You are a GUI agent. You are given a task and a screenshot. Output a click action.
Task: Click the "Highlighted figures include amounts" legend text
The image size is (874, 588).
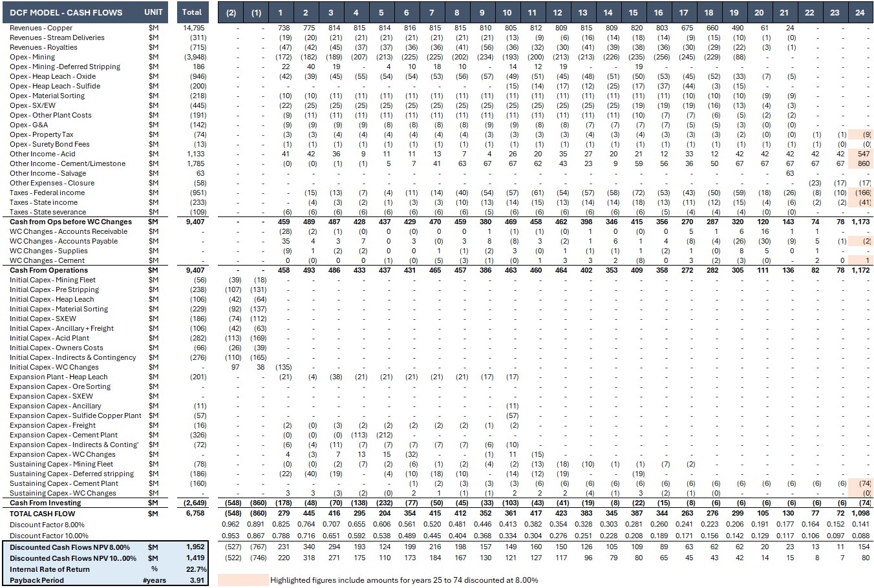pos(404,580)
